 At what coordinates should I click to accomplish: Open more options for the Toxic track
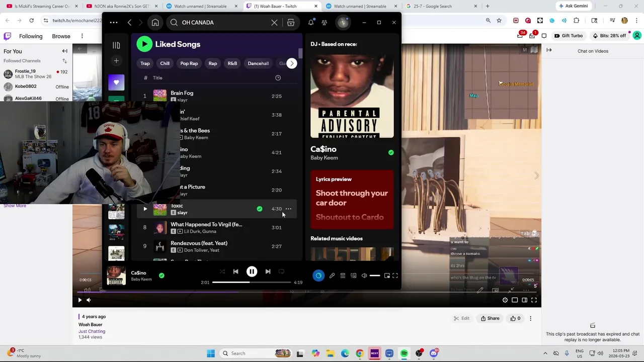pos(288,209)
